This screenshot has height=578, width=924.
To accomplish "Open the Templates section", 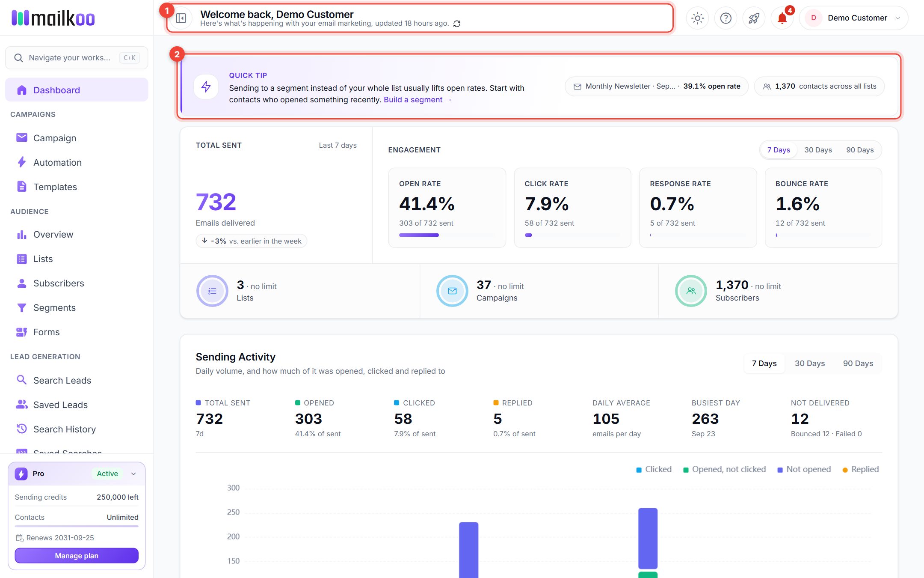I will (x=77, y=187).
